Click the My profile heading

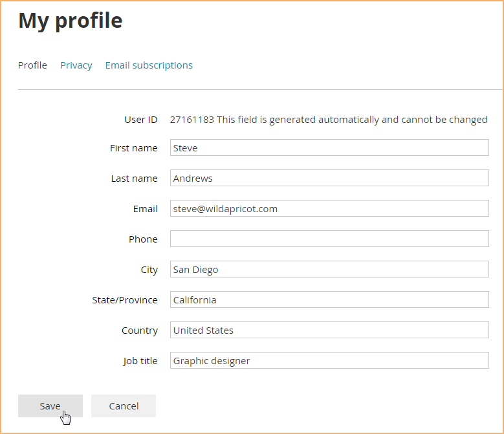(x=71, y=21)
